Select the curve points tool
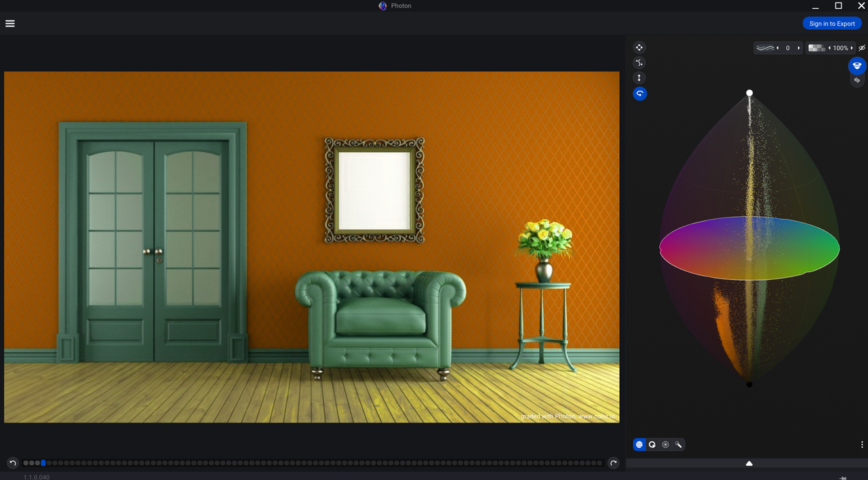 pos(639,62)
